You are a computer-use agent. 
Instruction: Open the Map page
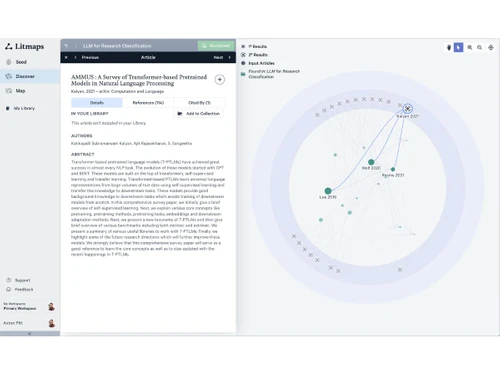tap(30, 91)
